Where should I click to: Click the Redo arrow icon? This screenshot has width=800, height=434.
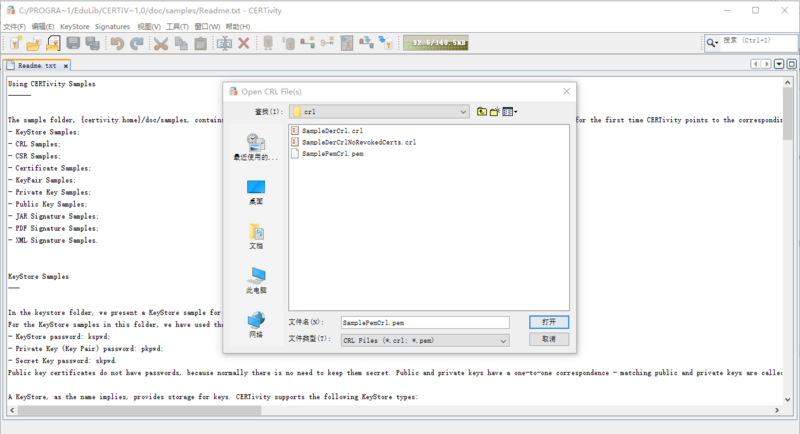pos(137,43)
